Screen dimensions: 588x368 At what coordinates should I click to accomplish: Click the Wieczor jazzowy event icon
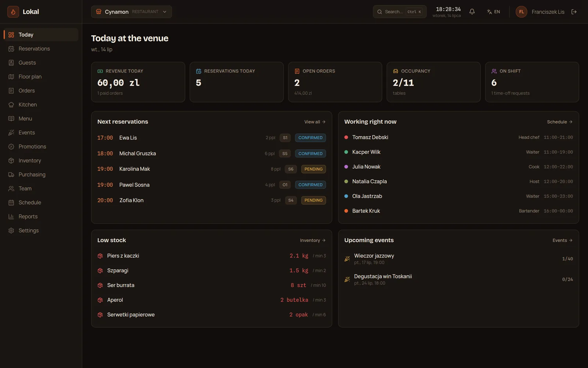pyautogui.click(x=347, y=259)
